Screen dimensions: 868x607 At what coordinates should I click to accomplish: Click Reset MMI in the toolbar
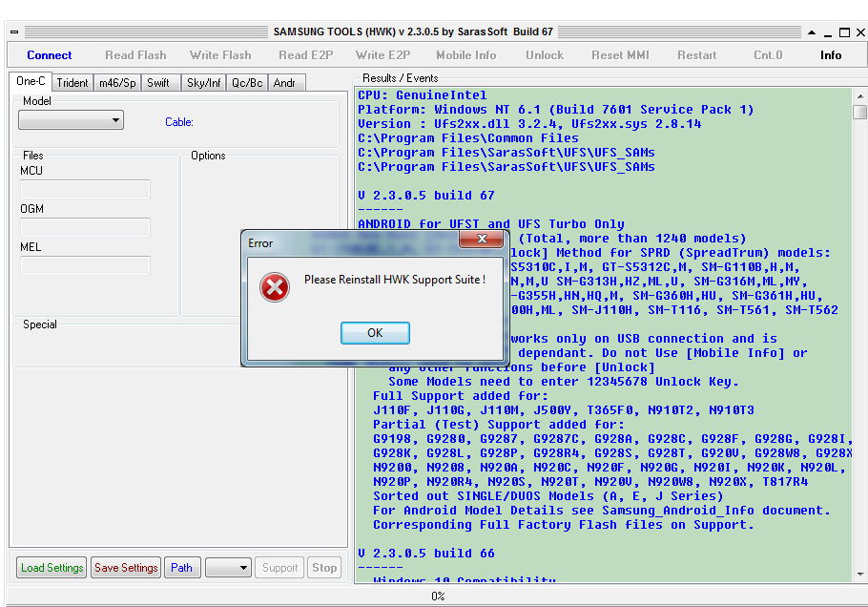click(x=620, y=55)
